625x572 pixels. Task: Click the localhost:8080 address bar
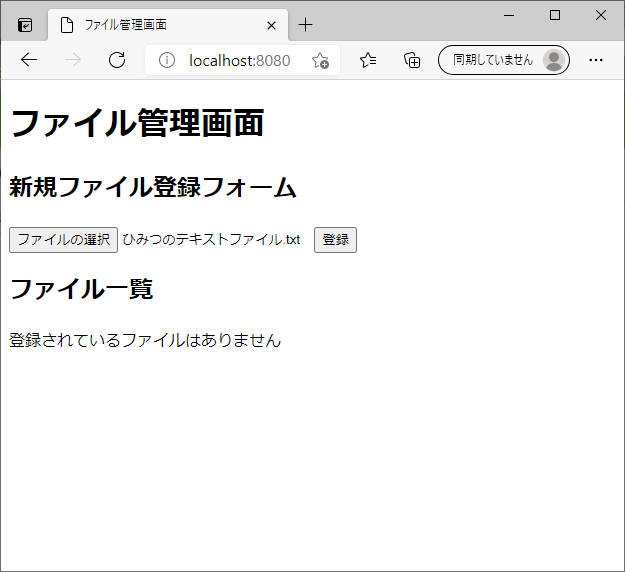[x=240, y=61]
